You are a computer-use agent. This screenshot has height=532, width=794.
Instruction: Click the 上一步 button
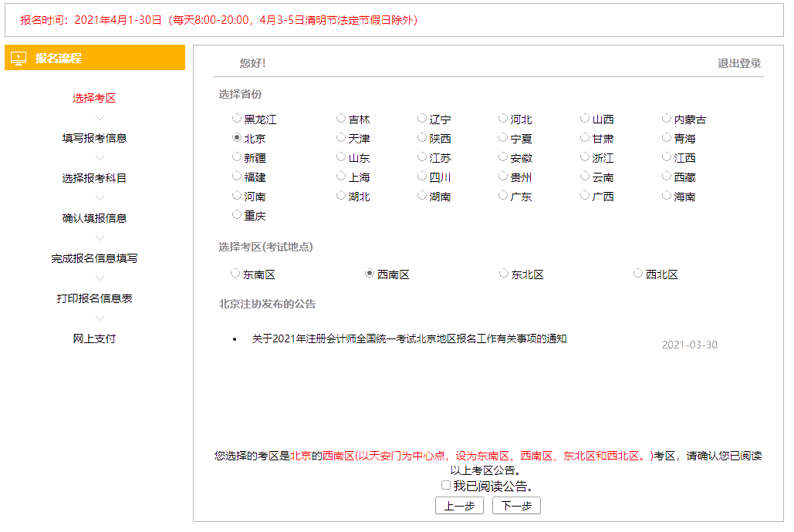(x=459, y=506)
